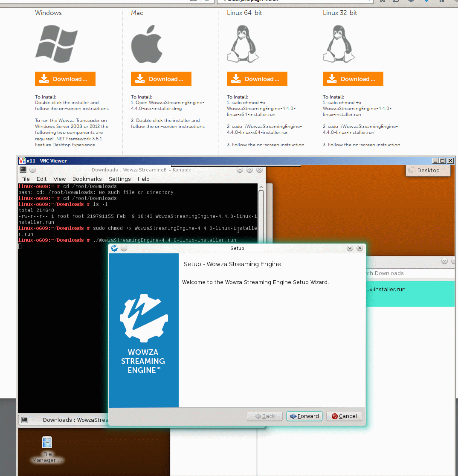Select the ux-installer.run file in the file manager
The image size is (458, 476).
coord(410,293)
